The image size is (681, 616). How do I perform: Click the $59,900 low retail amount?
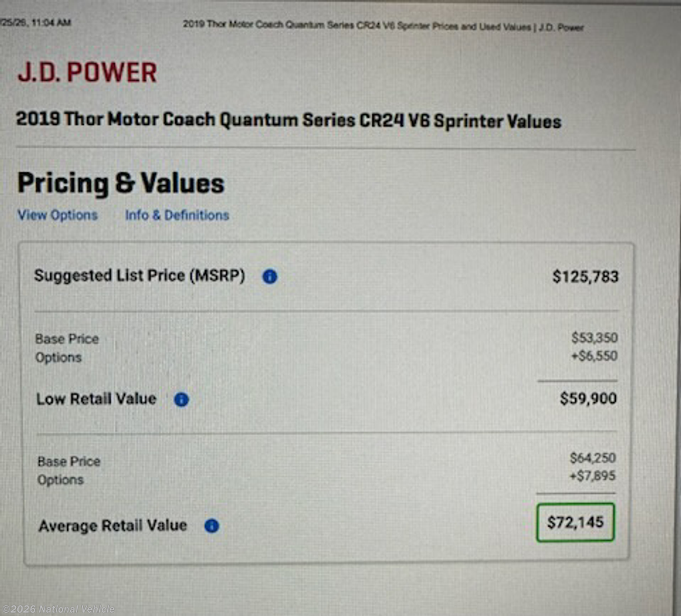coord(588,399)
